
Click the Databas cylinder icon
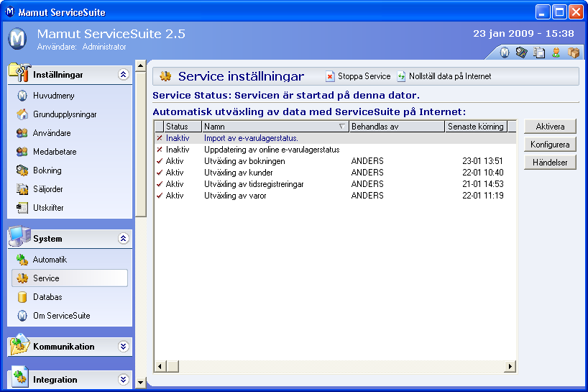point(22,297)
